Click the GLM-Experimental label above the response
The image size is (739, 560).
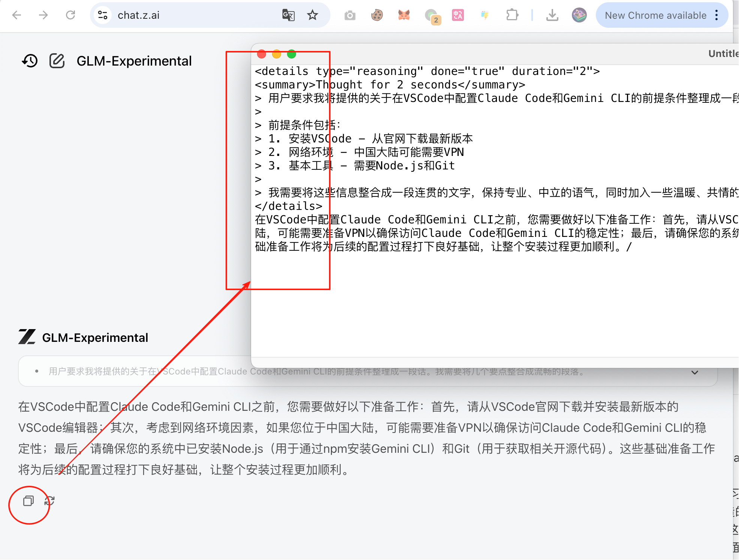point(95,337)
